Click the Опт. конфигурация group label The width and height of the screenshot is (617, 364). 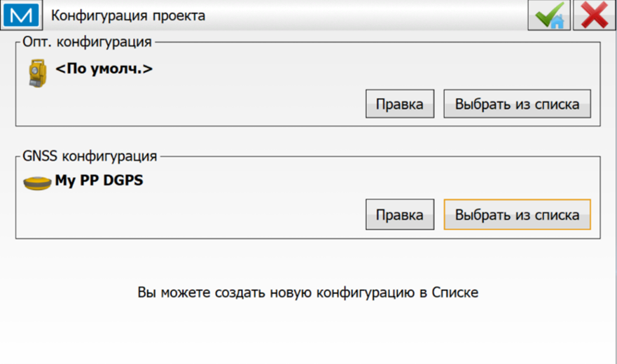[x=87, y=42]
